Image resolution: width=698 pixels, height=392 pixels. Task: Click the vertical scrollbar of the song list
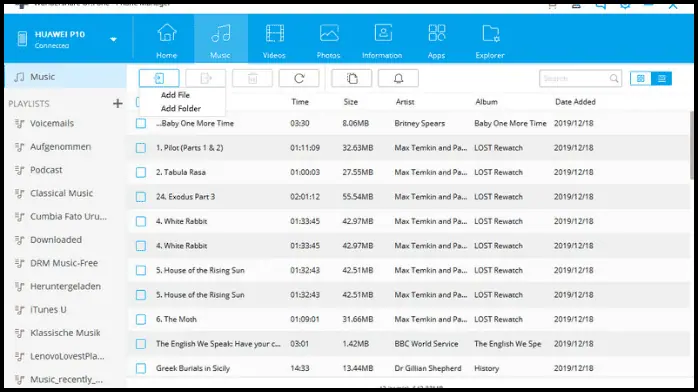click(692, 145)
